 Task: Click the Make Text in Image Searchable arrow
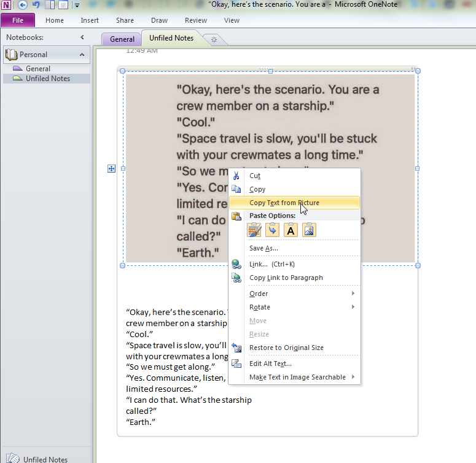[353, 376]
